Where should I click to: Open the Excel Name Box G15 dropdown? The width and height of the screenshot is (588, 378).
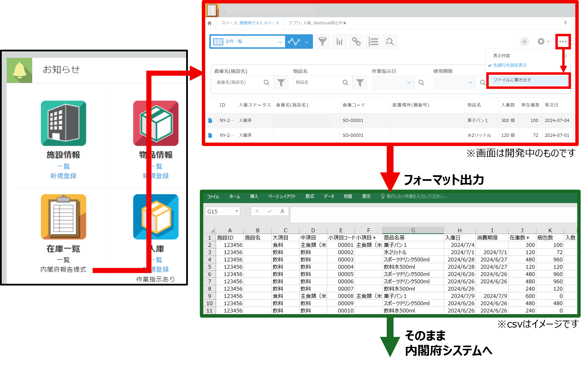[237, 211]
